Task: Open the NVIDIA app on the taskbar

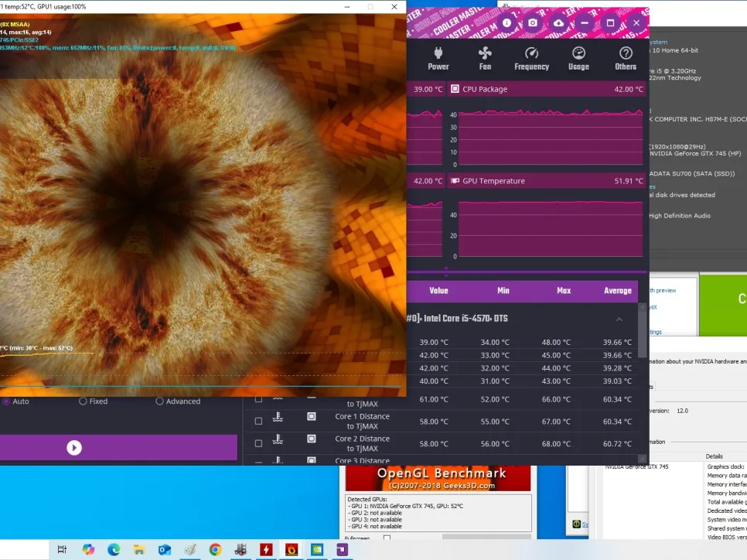Action: click(x=317, y=549)
